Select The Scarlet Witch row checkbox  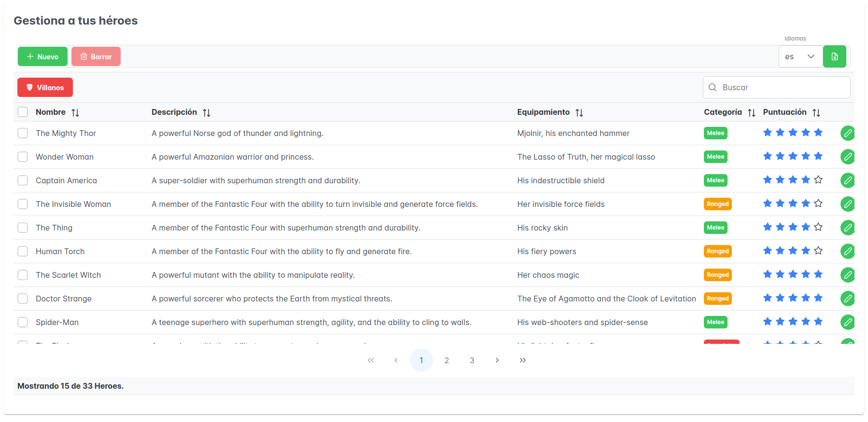(x=23, y=275)
